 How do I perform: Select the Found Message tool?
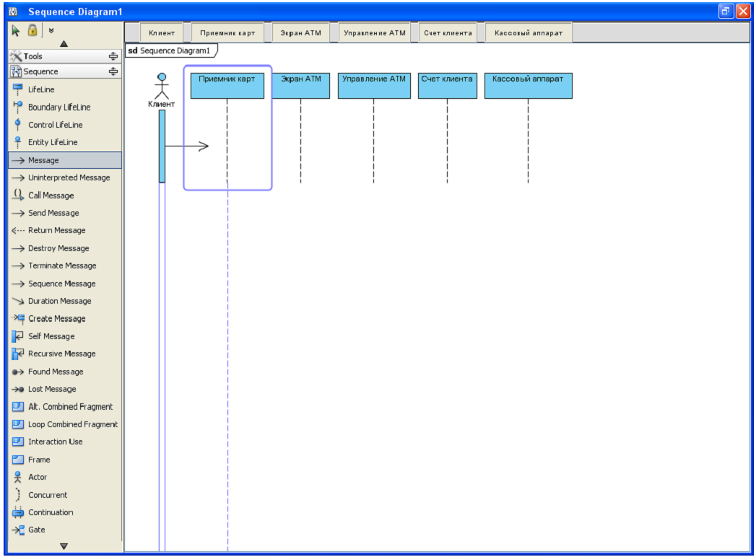pos(65,372)
